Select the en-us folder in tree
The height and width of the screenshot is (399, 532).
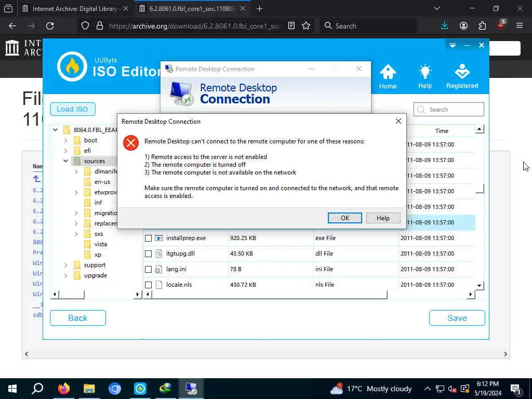tap(102, 182)
